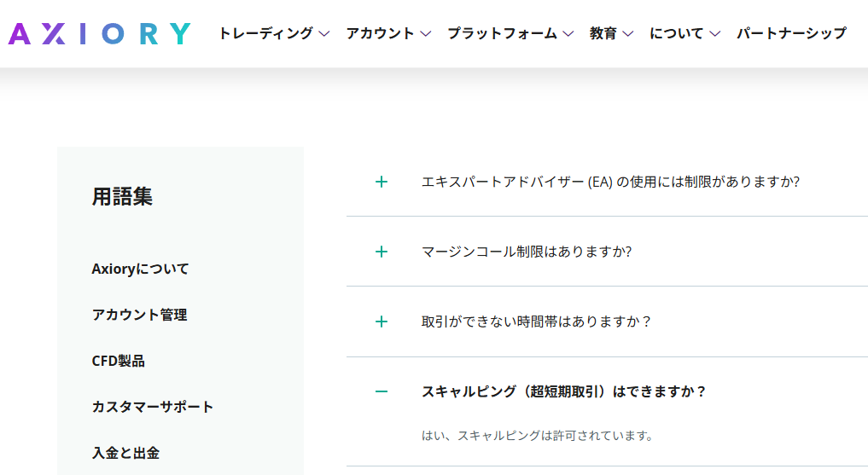The height and width of the screenshot is (475, 868).
Task: Expand the Expert Advisor (EA) question plus icon
Action: 382,182
